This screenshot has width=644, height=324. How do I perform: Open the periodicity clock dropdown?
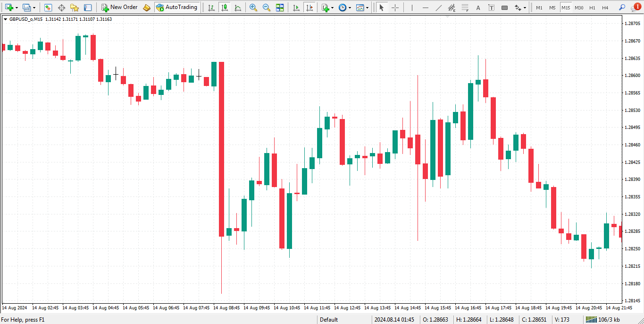(x=350, y=8)
